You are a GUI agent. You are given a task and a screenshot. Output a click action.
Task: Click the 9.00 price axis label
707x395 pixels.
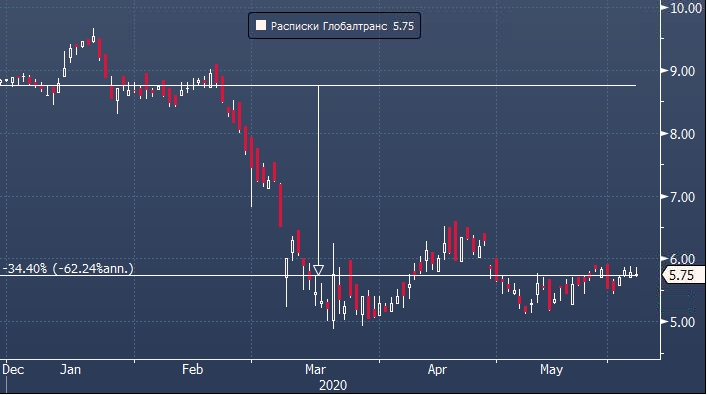point(682,71)
